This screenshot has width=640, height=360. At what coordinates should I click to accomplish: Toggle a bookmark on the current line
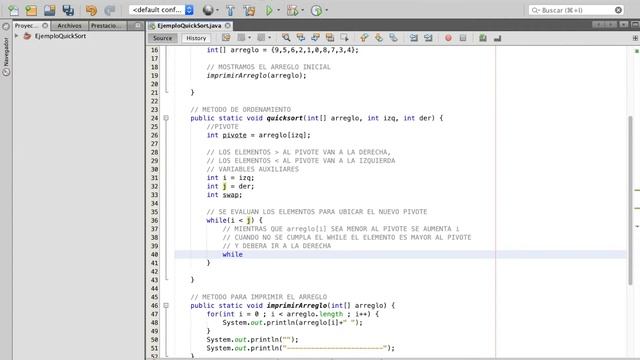393,38
